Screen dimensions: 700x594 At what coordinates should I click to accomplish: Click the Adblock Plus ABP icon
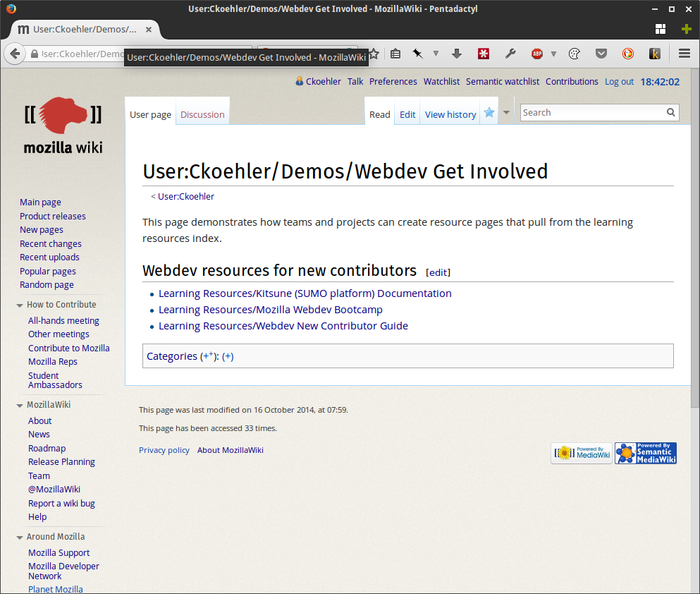click(537, 54)
